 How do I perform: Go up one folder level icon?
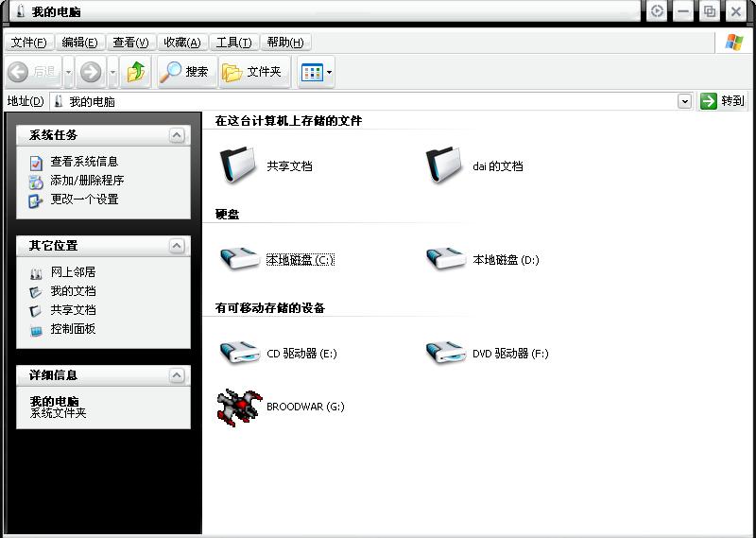click(135, 72)
